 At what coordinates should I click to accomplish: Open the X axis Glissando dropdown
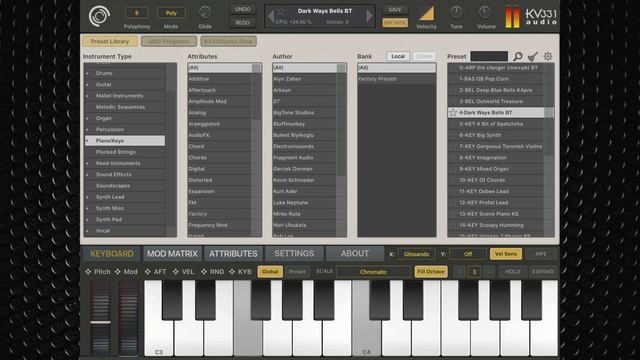[416, 254]
